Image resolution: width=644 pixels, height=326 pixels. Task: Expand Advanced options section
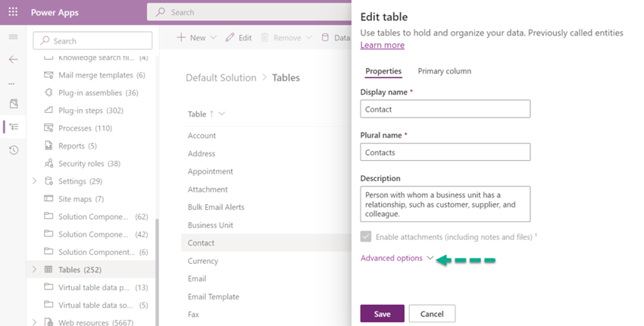(x=397, y=259)
